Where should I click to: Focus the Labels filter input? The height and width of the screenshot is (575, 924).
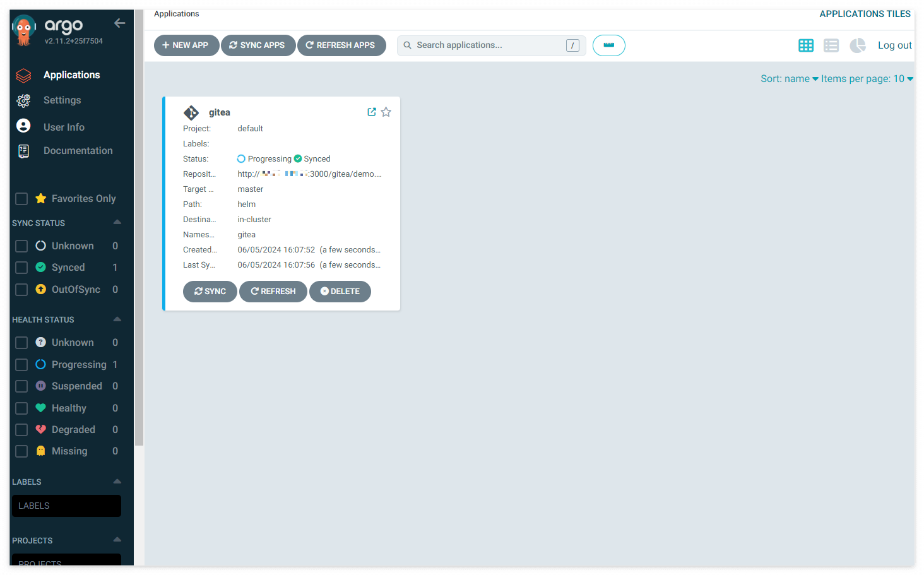click(66, 506)
